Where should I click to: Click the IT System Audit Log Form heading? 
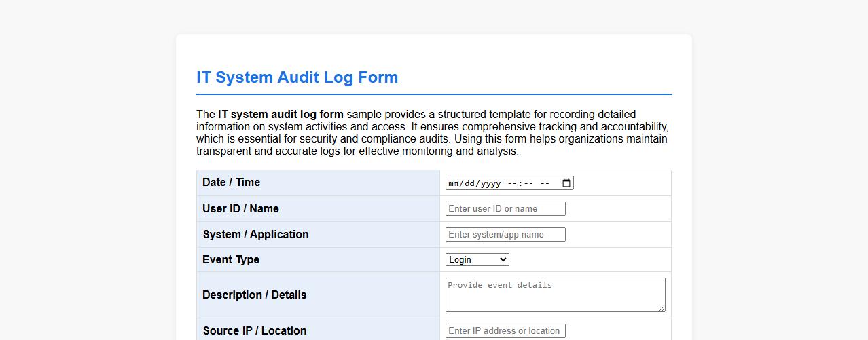point(297,77)
